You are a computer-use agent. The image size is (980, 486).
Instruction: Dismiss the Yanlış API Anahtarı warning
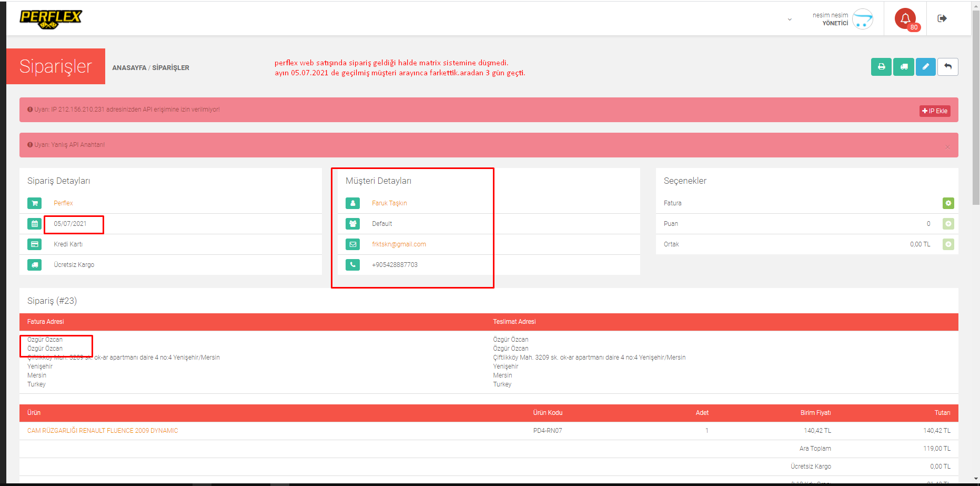[x=947, y=147]
